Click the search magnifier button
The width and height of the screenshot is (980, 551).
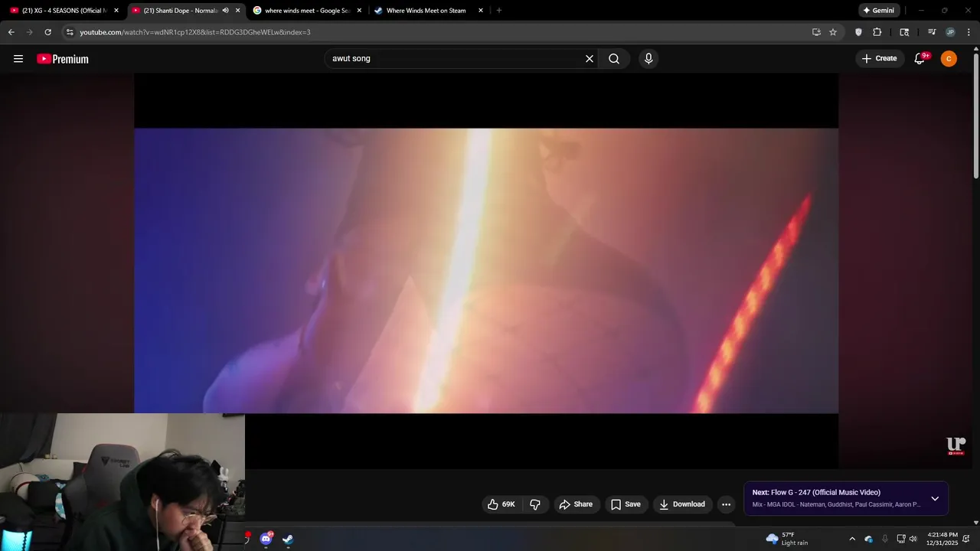pyautogui.click(x=614, y=59)
